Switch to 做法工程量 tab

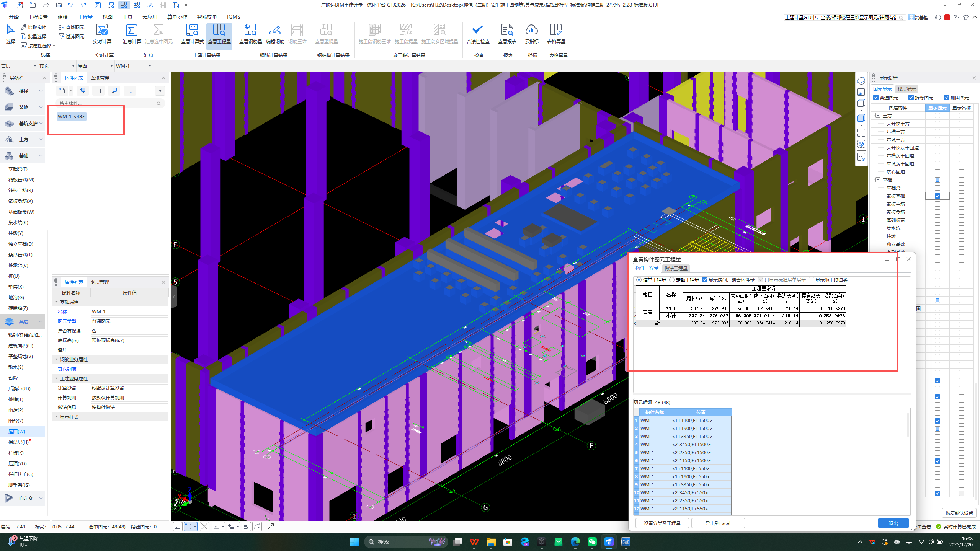676,268
